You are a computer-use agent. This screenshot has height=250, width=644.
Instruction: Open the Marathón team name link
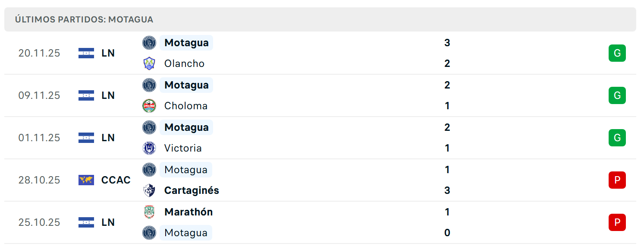tap(188, 212)
